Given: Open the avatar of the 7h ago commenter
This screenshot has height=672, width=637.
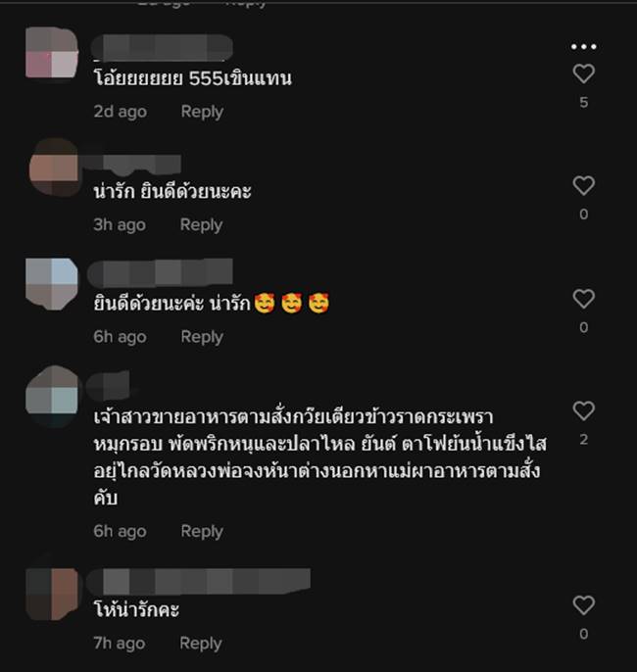Looking at the screenshot, I should click(x=53, y=594).
